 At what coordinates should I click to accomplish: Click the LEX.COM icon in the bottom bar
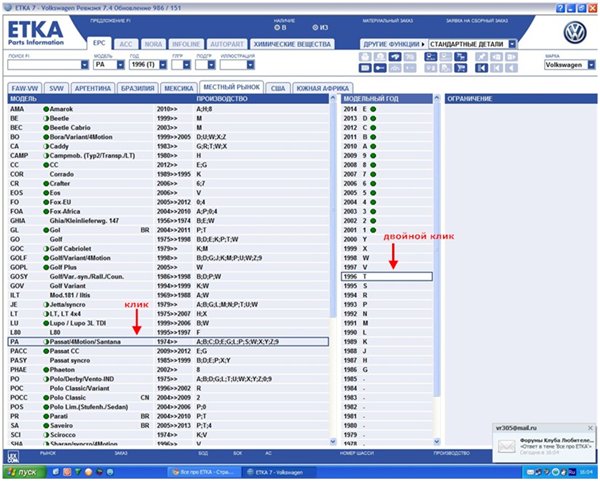(x=13, y=456)
